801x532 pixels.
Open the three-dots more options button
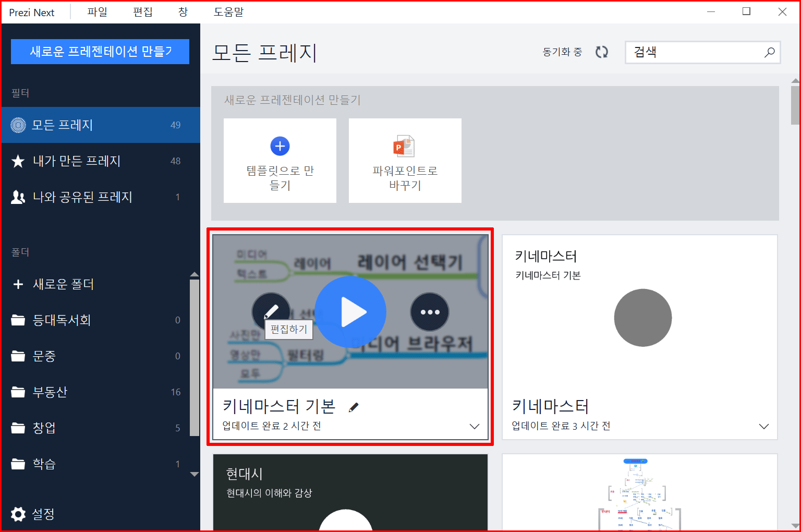click(430, 312)
